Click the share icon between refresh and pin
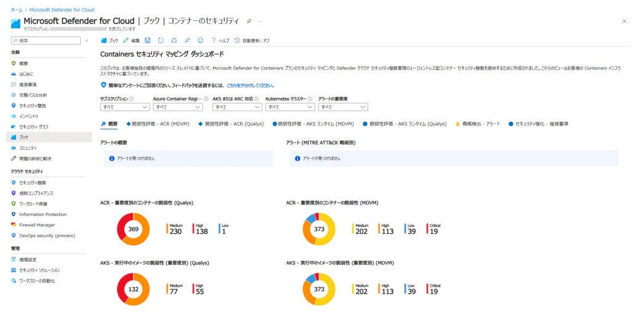 pyautogui.click(x=174, y=40)
